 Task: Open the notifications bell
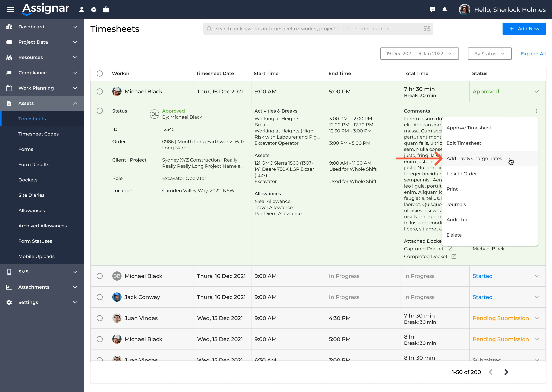point(444,9)
